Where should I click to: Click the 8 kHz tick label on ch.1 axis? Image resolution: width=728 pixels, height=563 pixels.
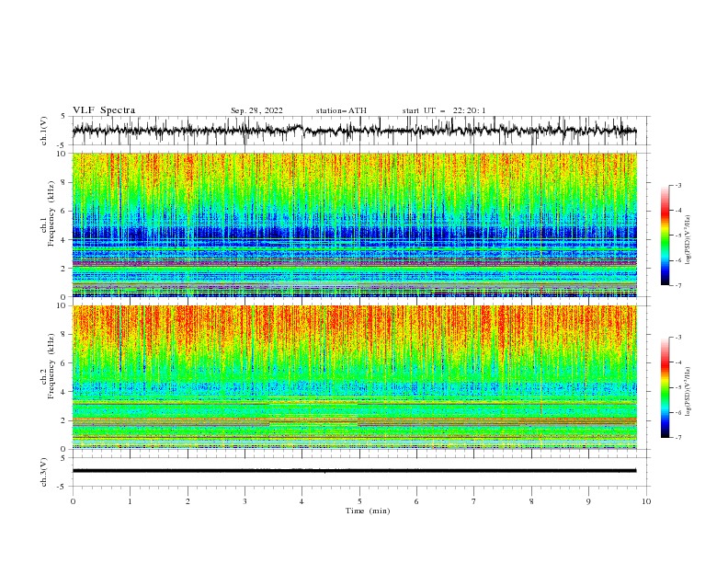click(x=64, y=182)
